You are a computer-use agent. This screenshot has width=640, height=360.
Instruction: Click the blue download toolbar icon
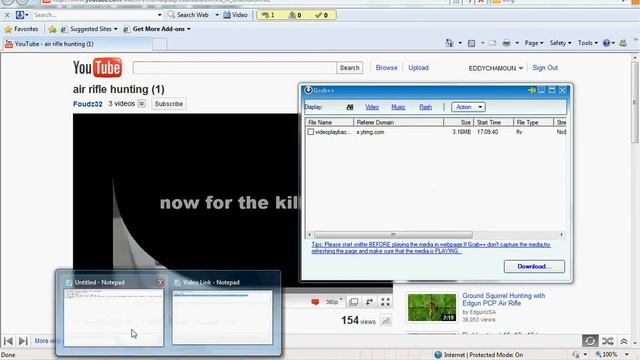20,15
